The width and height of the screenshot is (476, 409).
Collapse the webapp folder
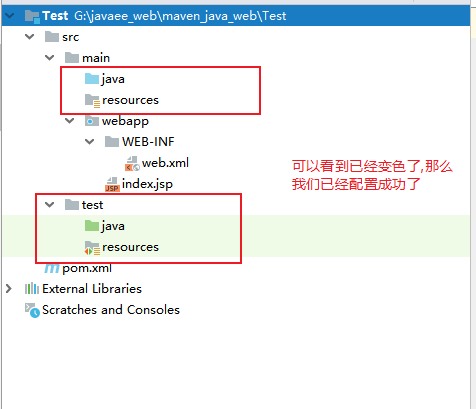point(70,121)
